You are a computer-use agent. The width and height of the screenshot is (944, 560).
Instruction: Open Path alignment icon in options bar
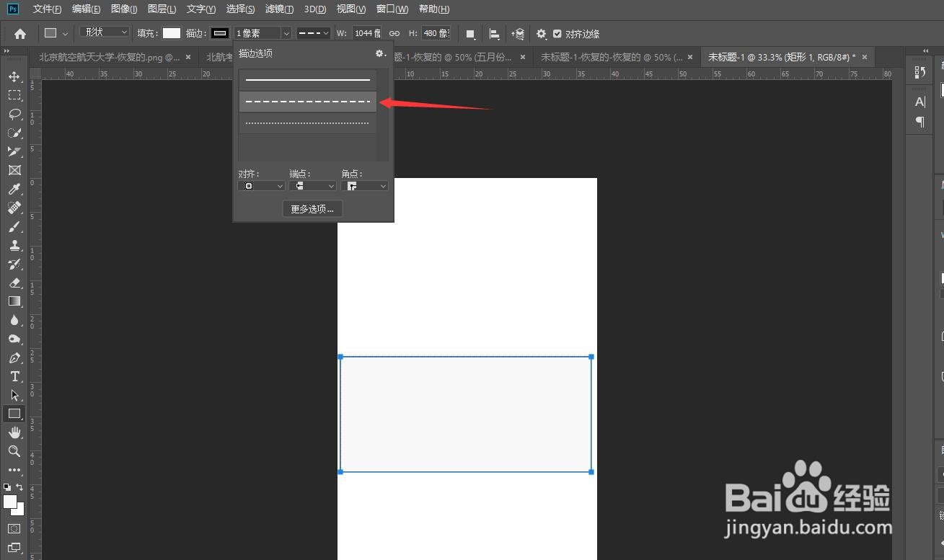[494, 34]
